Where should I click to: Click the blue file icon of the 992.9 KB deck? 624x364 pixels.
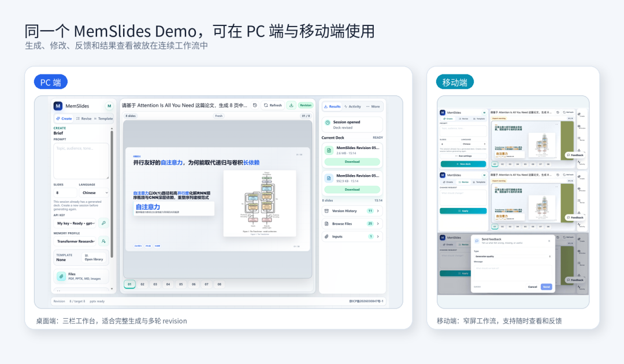[329, 178]
